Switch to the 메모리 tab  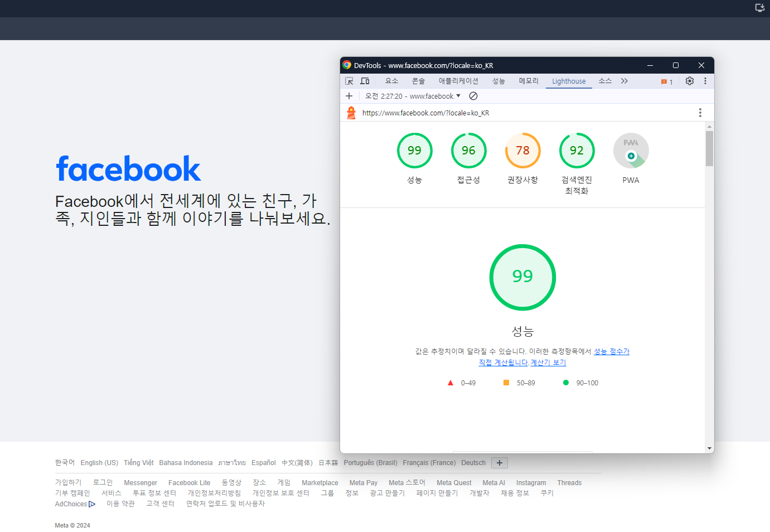click(529, 81)
